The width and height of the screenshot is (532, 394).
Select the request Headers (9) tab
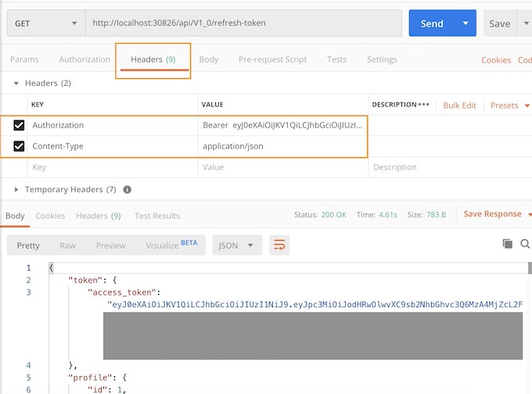coord(153,59)
